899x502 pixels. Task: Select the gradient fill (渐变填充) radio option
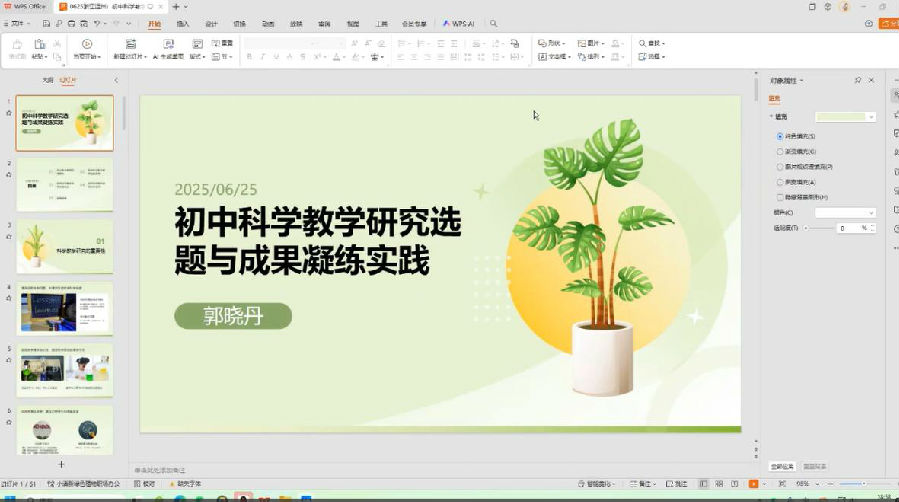(x=780, y=151)
